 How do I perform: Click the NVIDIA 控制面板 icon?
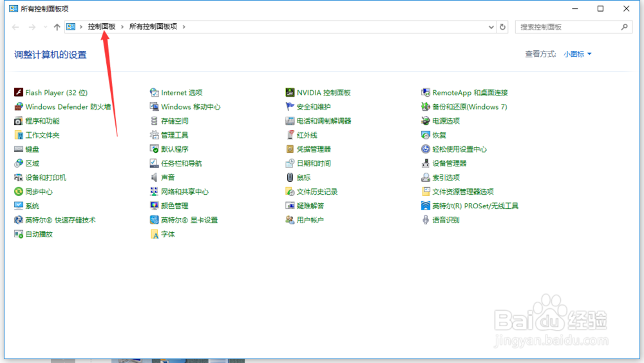(290, 92)
